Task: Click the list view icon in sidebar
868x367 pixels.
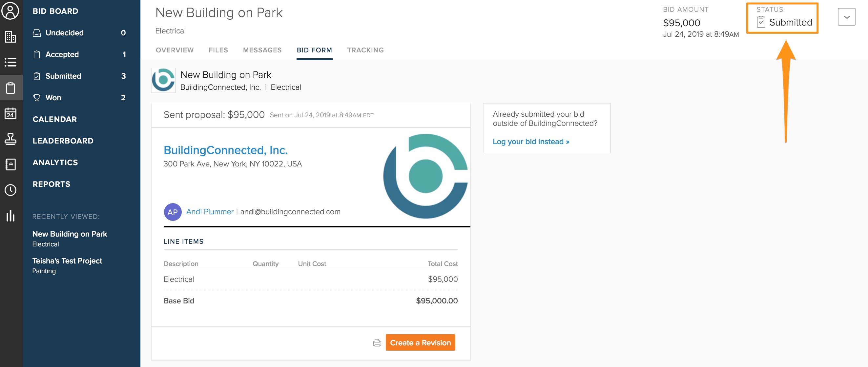Action: pos(10,62)
